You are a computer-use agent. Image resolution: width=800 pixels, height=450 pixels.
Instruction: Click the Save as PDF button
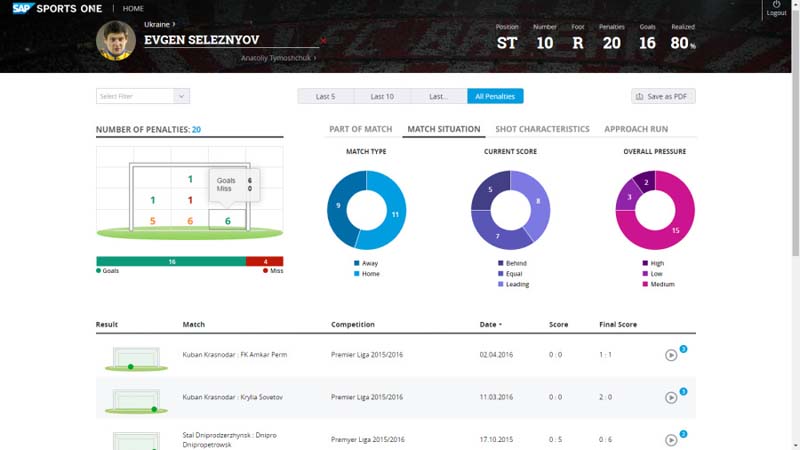tap(663, 96)
